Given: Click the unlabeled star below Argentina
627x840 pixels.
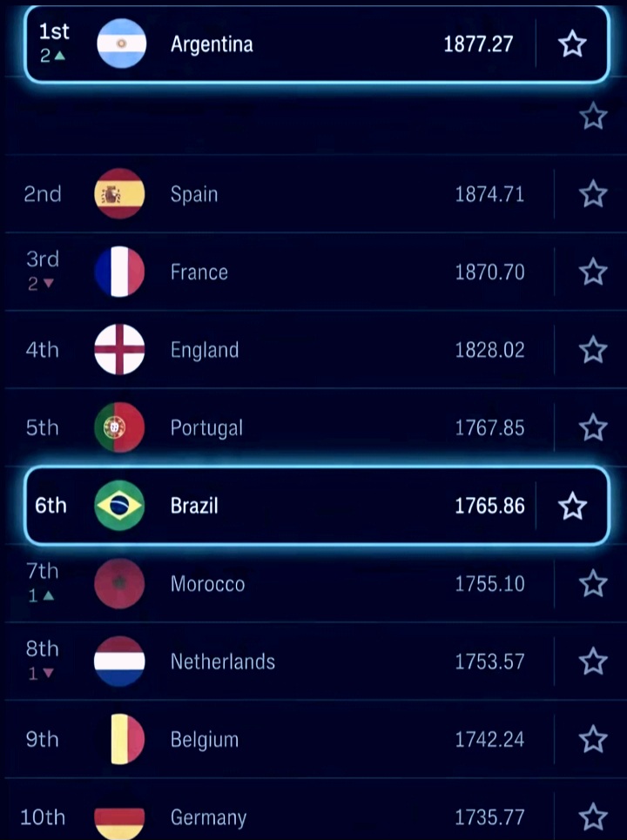Looking at the screenshot, I should coord(593,116).
